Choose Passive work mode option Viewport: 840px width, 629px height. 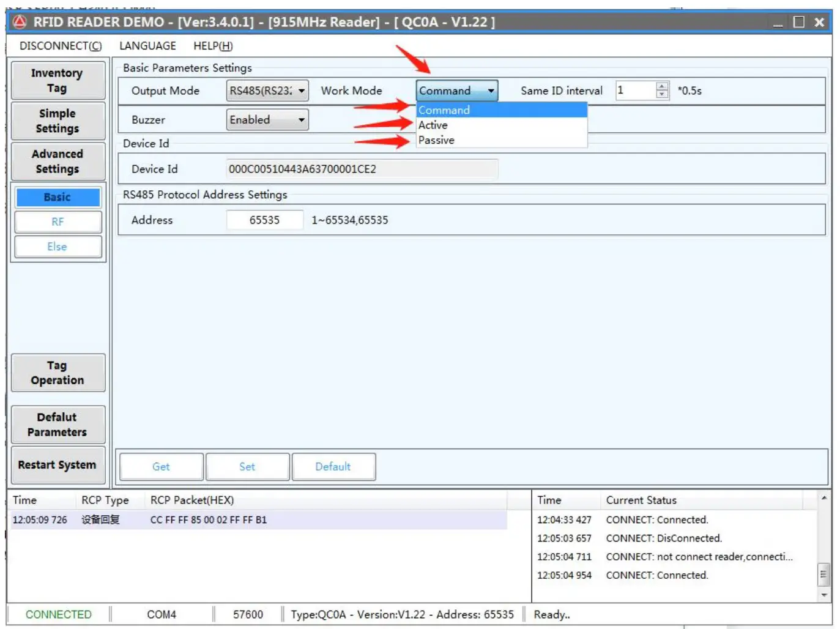436,140
